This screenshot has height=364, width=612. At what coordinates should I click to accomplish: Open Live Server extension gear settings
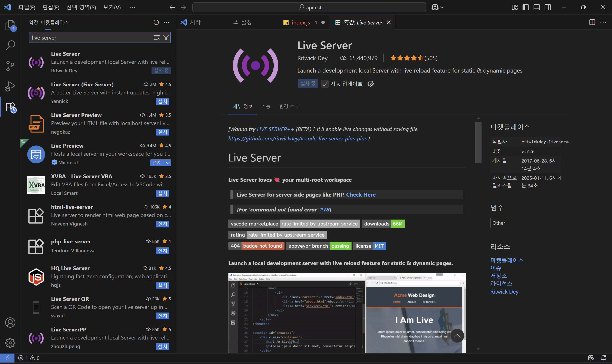(x=370, y=84)
